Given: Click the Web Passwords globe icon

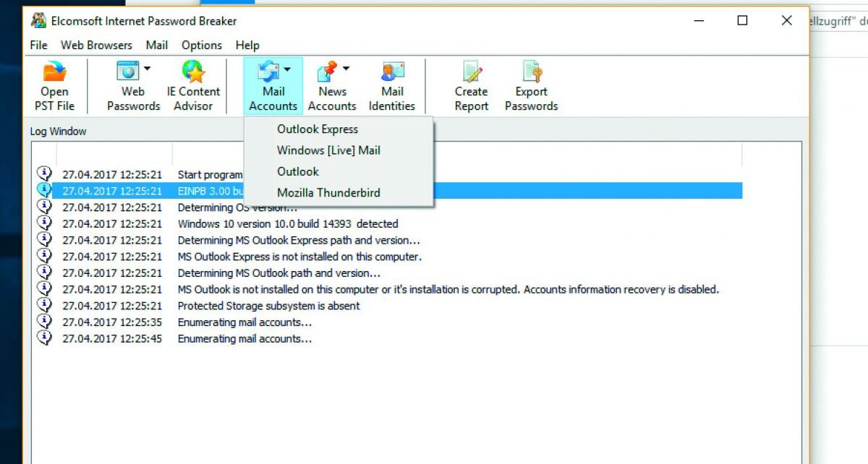Looking at the screenshot, I should [128, 71].
